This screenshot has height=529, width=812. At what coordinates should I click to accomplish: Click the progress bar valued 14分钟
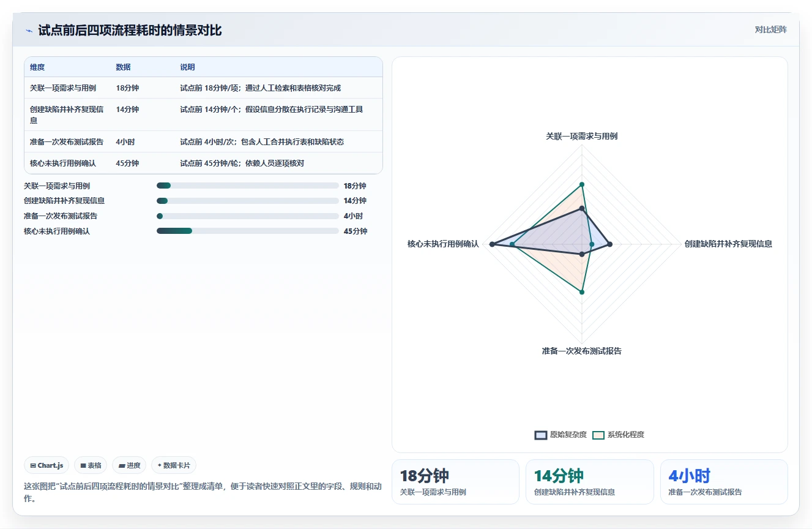[x=248, y=201]
